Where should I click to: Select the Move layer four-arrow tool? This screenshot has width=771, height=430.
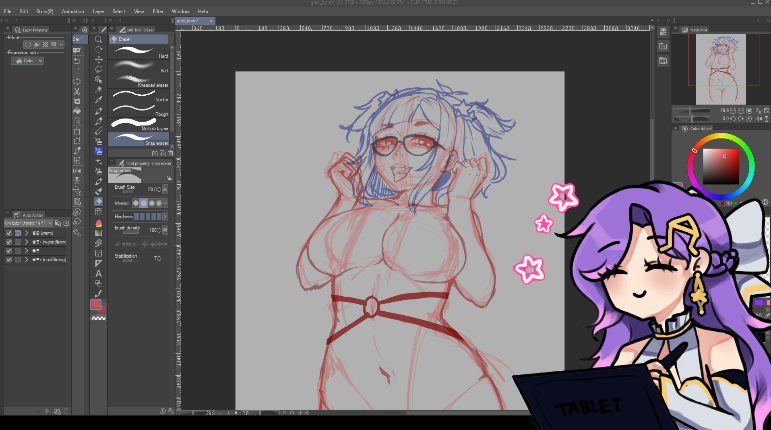coord(98,59)
